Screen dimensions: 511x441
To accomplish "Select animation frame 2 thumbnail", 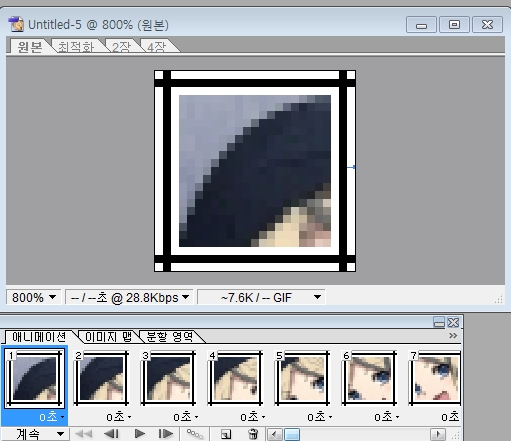I will pos(101,378).
